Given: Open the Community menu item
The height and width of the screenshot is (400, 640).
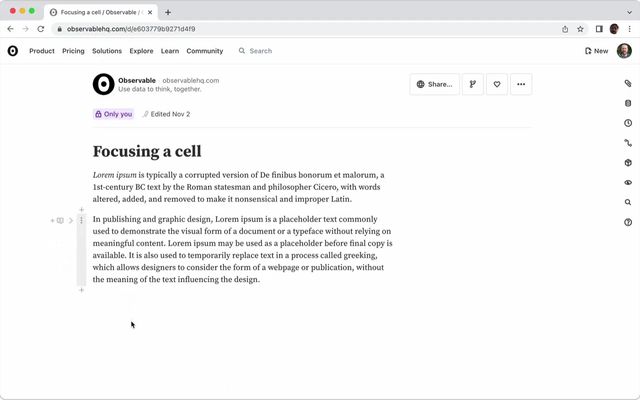Looking at the screenshot, I should point(204,51).
